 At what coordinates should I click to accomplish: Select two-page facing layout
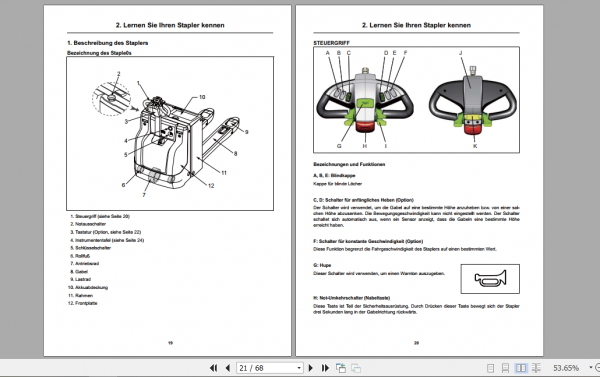coord(521,368)
